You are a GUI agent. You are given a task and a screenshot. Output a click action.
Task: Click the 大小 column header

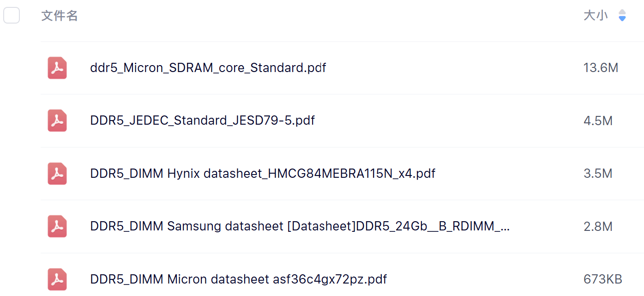coord(595,16)
